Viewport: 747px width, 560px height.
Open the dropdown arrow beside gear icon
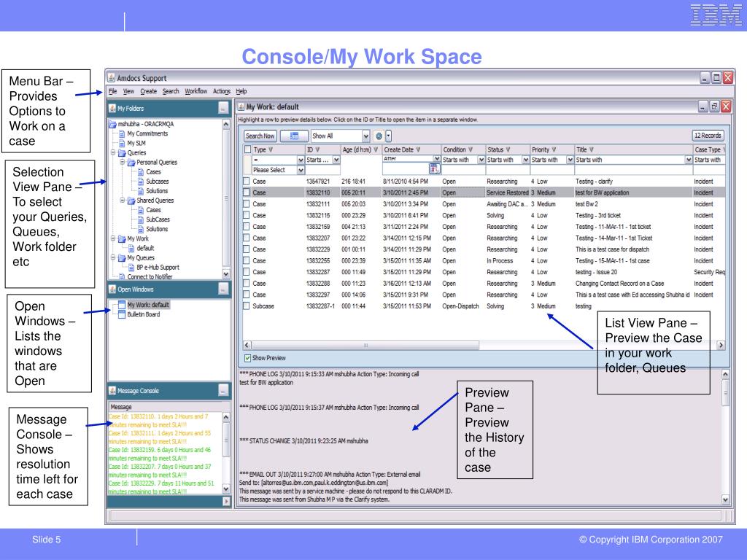click(x=389, y=136)
